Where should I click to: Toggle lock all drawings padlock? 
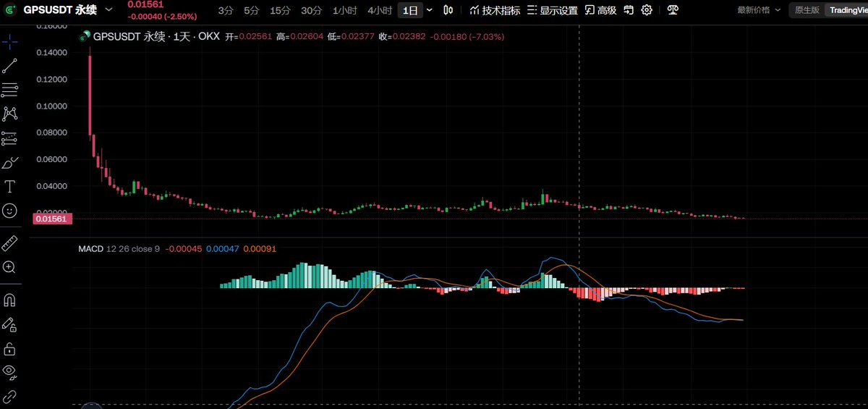click(10, 349)
